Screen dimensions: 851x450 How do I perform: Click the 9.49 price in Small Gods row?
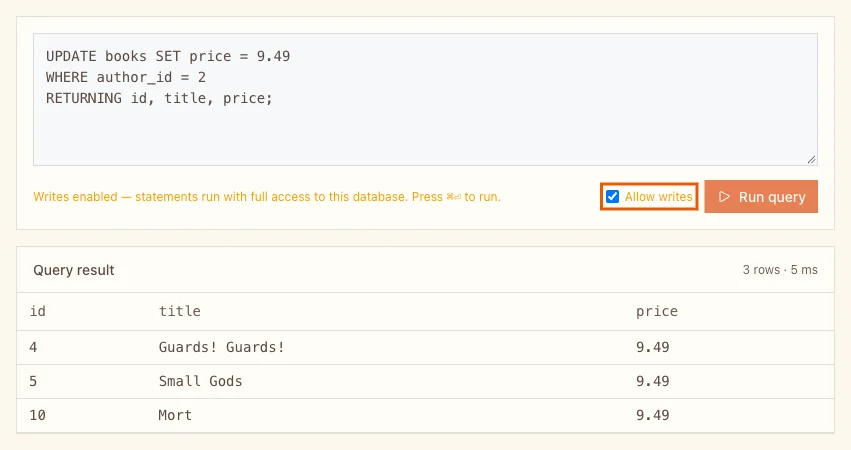(x=652, y=381)
